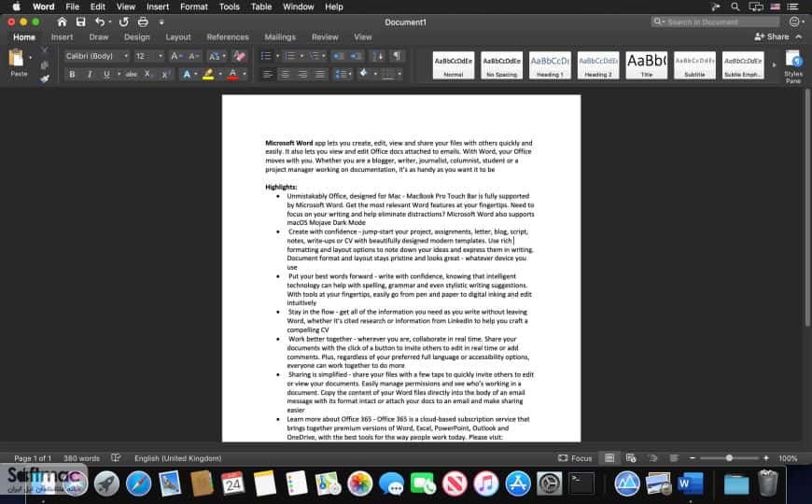This screenshot has height=504, width=812.
Task: Click in the Search in Document field
Action: (x=715, y=21)
